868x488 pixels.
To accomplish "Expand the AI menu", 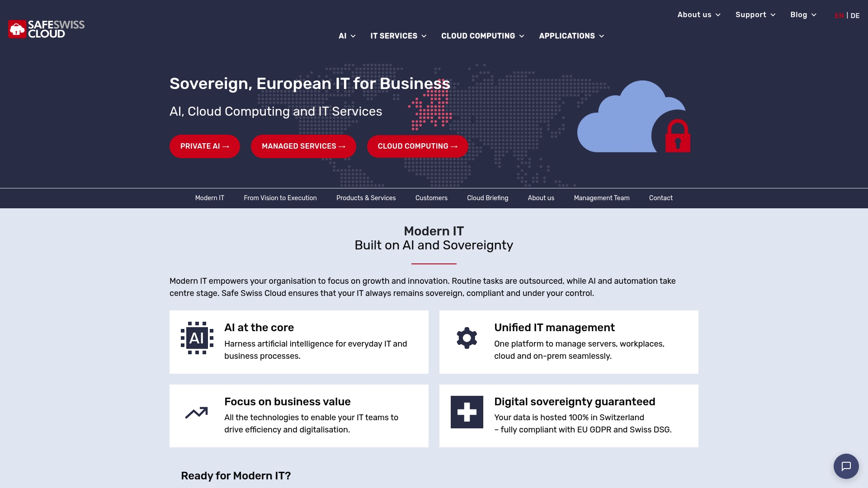I will [x=347, y=36].
